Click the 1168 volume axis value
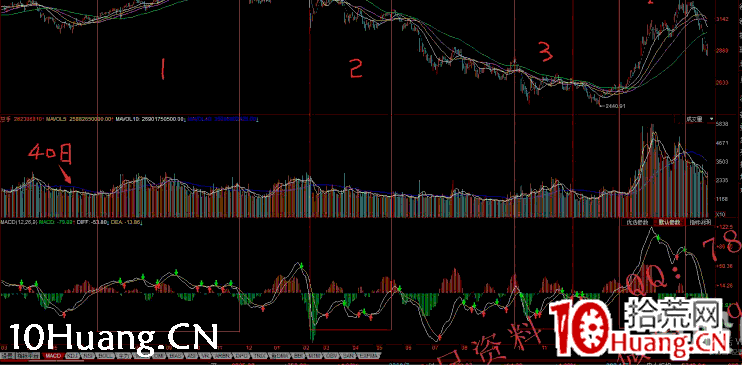742x365 pixels. click(x=723, y=200)
